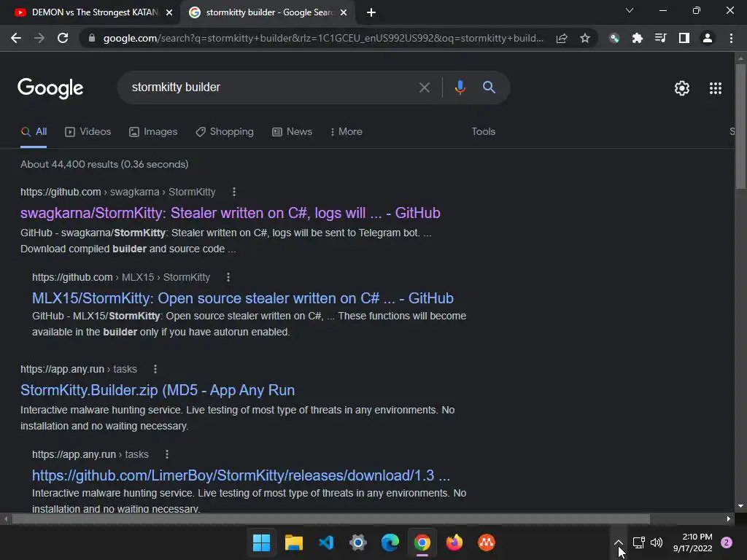Bookmark this page with the star icon
This screenshot has height=560, width=747.
coord(585,38)
